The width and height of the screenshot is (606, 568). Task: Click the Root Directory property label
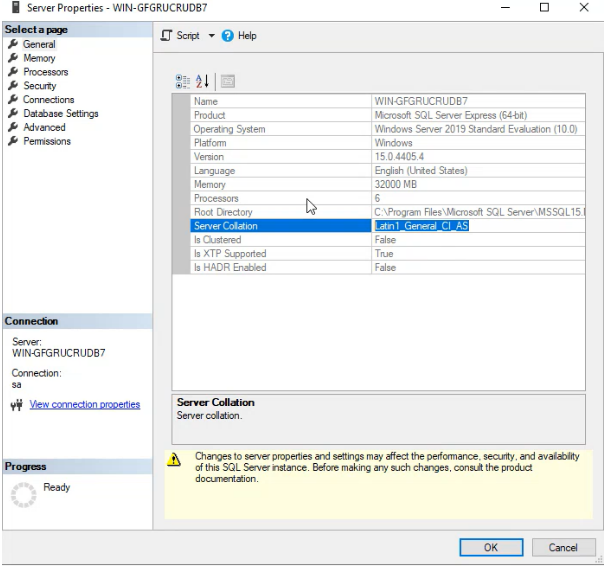point(223,213)
